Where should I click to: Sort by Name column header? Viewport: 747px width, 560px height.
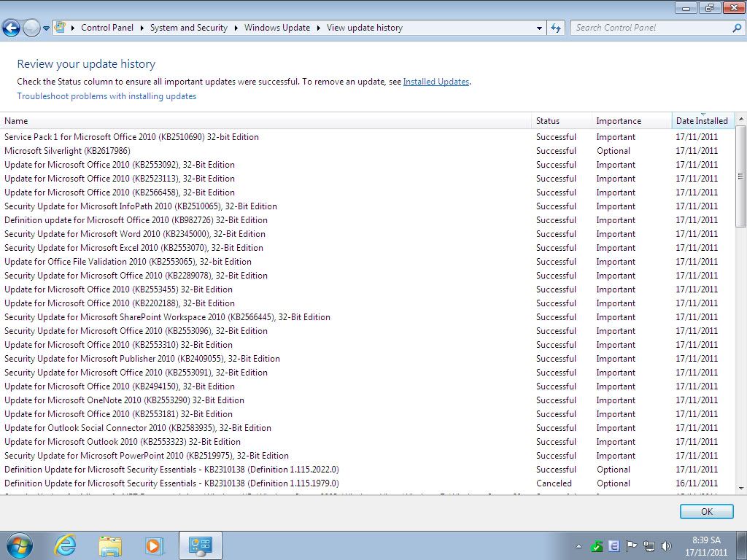266,121
